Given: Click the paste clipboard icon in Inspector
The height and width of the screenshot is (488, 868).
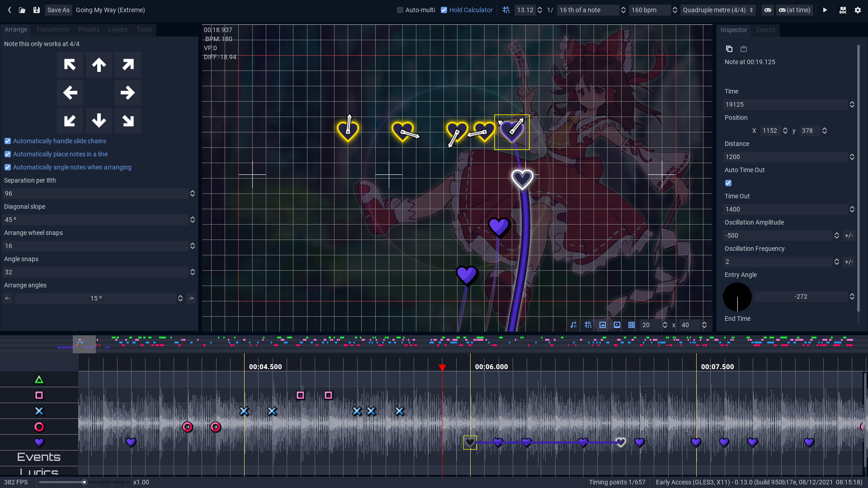Looking at the screenshot, I should click(744, 49).
